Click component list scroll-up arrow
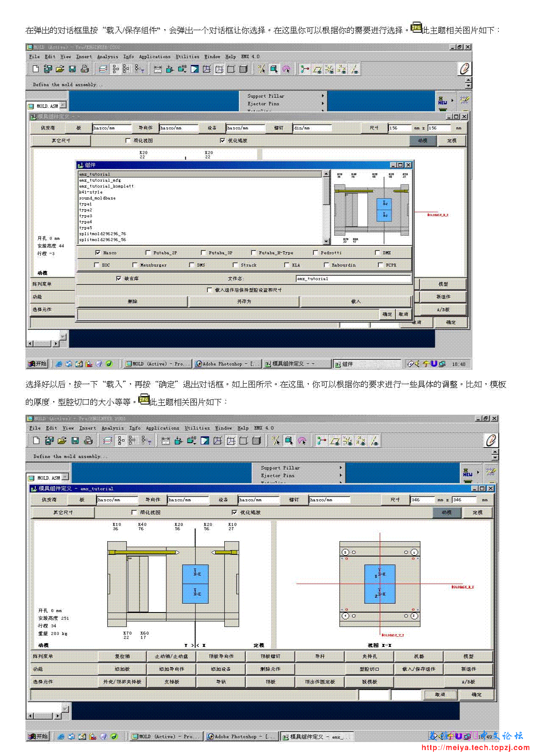The image size is (534, 756). (326, 174)
